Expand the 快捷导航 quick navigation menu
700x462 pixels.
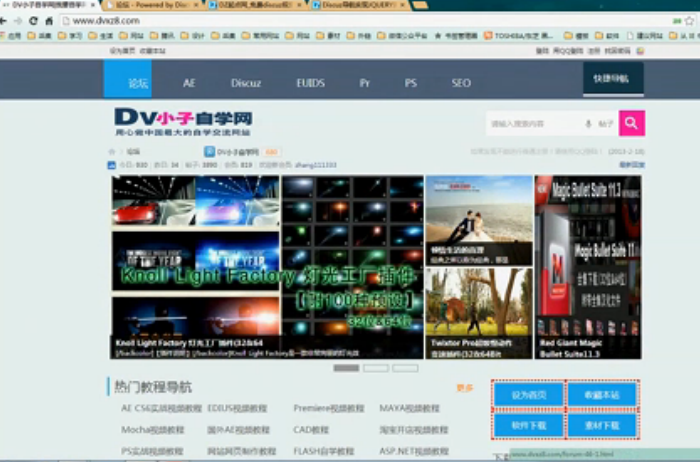point(613,79)
